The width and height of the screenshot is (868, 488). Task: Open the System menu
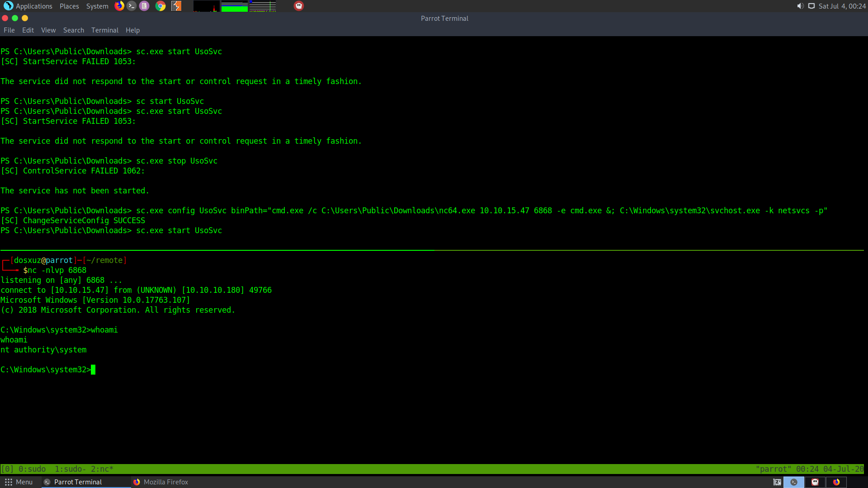tap(97, 6)
